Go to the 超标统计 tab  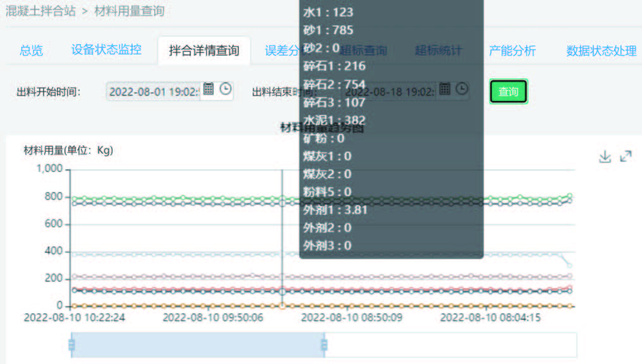pos(438,51)
